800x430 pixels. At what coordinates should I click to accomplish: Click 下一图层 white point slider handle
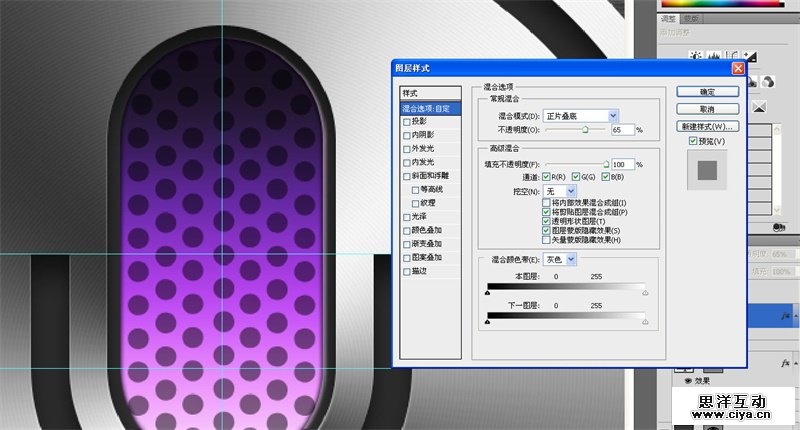pos(645,322)
